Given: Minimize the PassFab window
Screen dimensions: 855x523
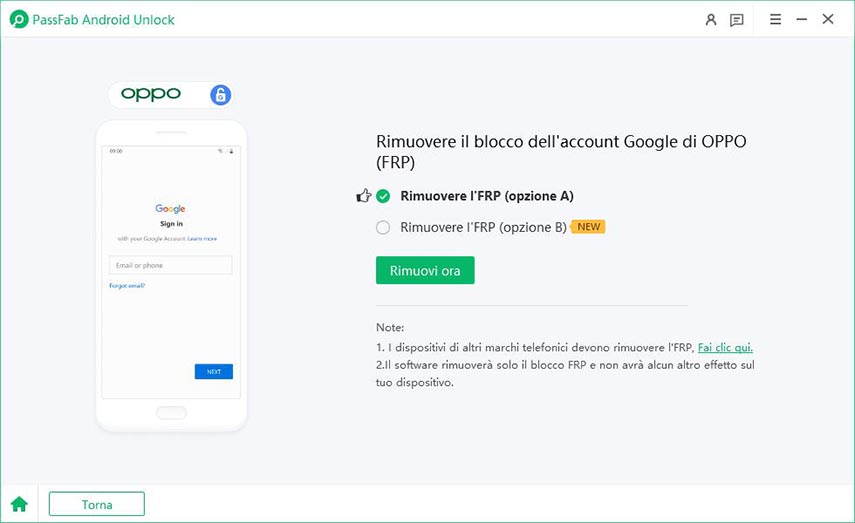Looking at the screenshot, I should [802, 19].
